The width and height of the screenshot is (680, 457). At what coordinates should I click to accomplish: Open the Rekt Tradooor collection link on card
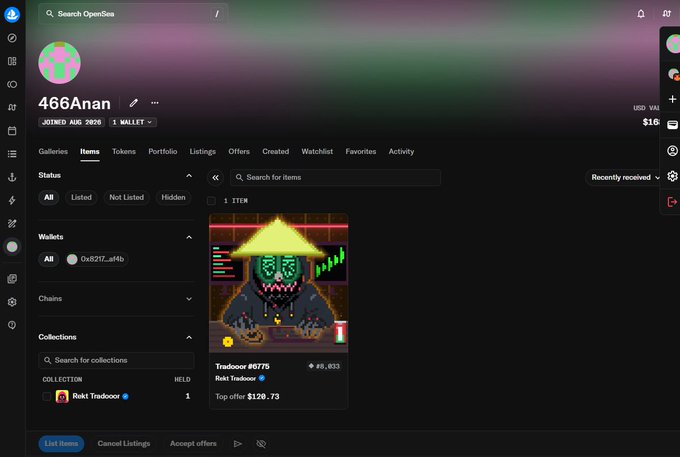point(235,379)
